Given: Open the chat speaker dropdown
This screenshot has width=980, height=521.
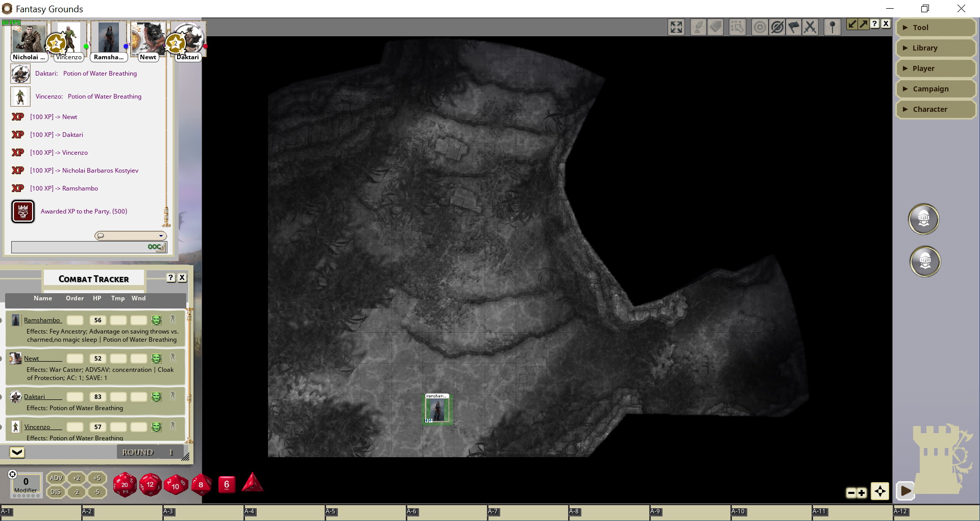Looking at the screenshot, I should 131,235.
